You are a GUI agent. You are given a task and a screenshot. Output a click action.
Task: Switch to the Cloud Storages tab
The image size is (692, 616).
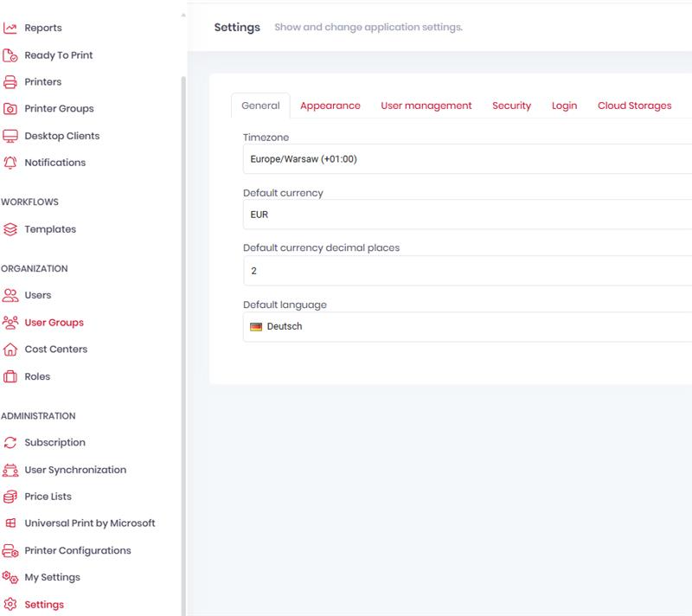point(634,106)
